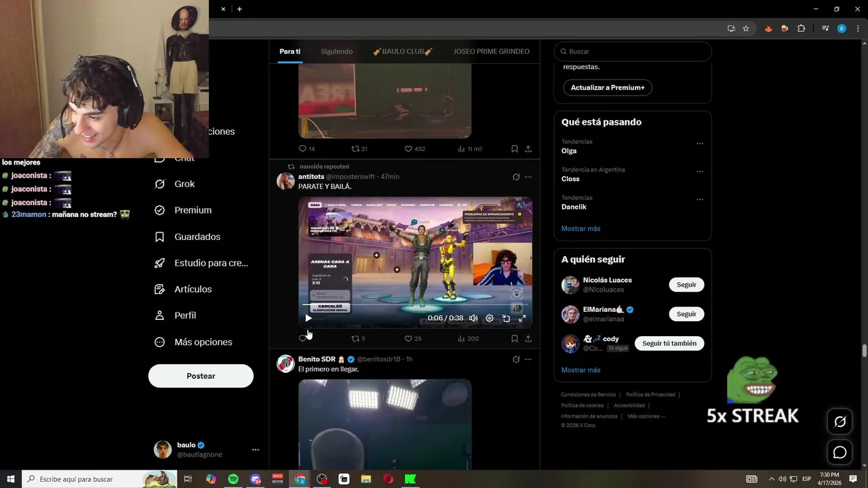Mute the video volume

pos(473,318)
